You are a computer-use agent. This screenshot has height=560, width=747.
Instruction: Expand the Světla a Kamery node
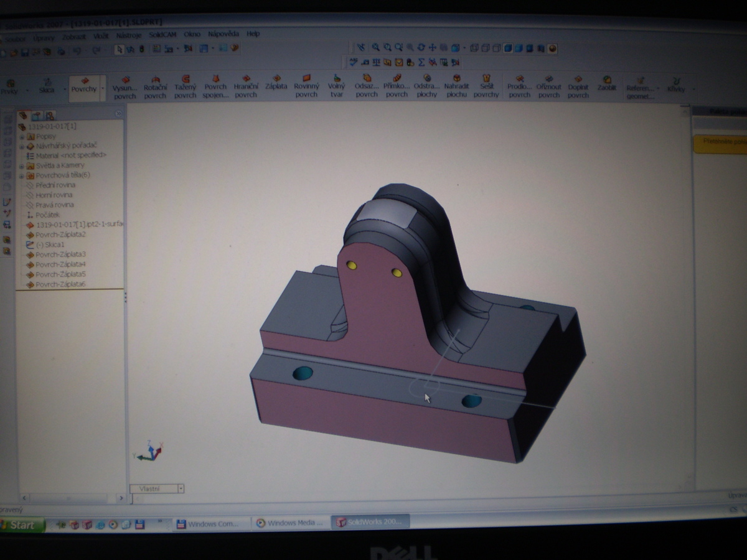[x=22, y=166]
